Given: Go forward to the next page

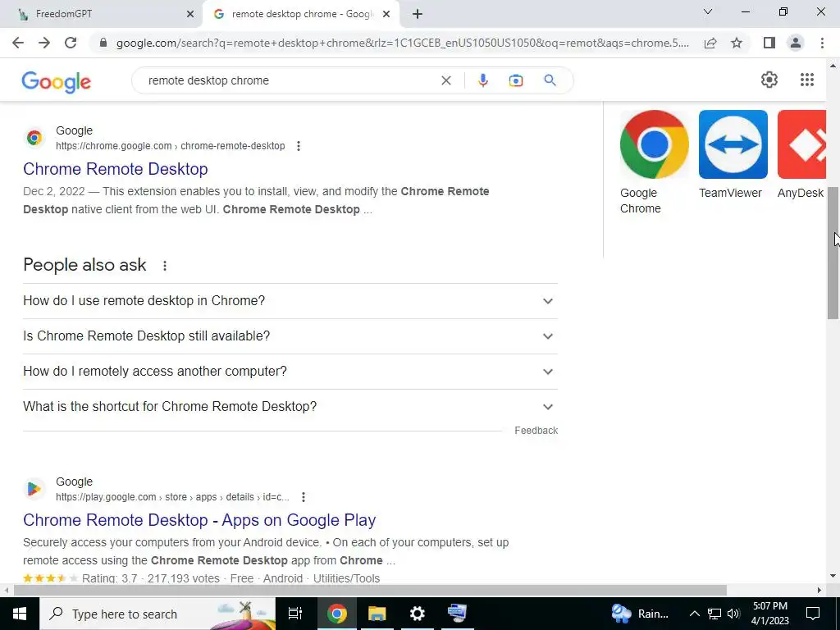Looking at the screenshot, I should click(x=44, y=43).
